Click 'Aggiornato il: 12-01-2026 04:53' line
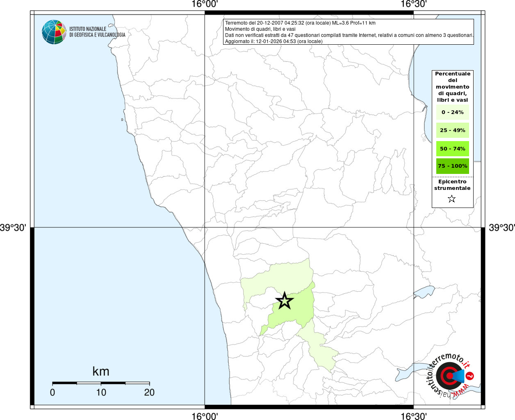This screenshot has width=515, height=420. coord(274,41)
